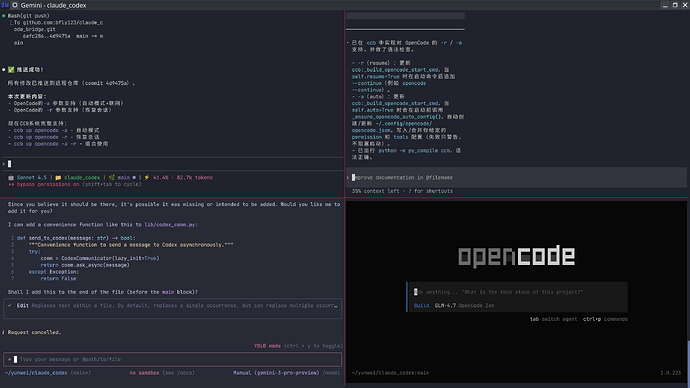Minimize the terminal window
Screen dimensions: 690x388
pyautogui.click(x=665, y=5)
